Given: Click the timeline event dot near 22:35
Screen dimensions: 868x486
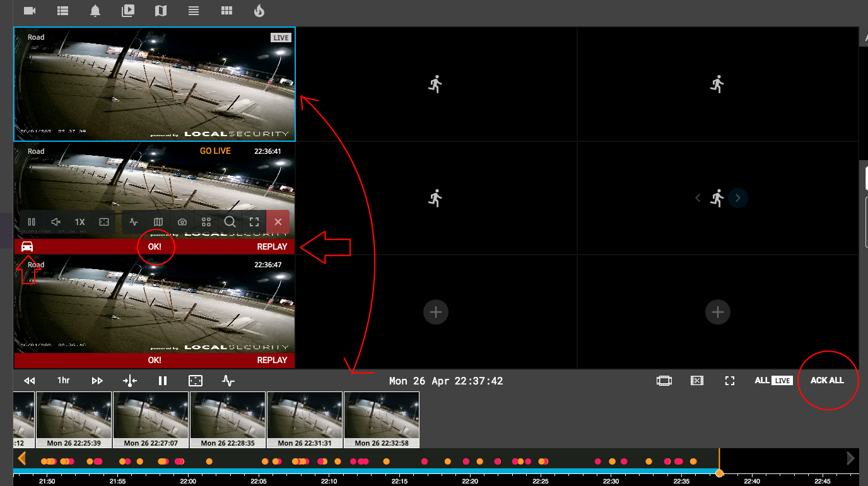Looking at the screenshot, I should pos(679,461).
